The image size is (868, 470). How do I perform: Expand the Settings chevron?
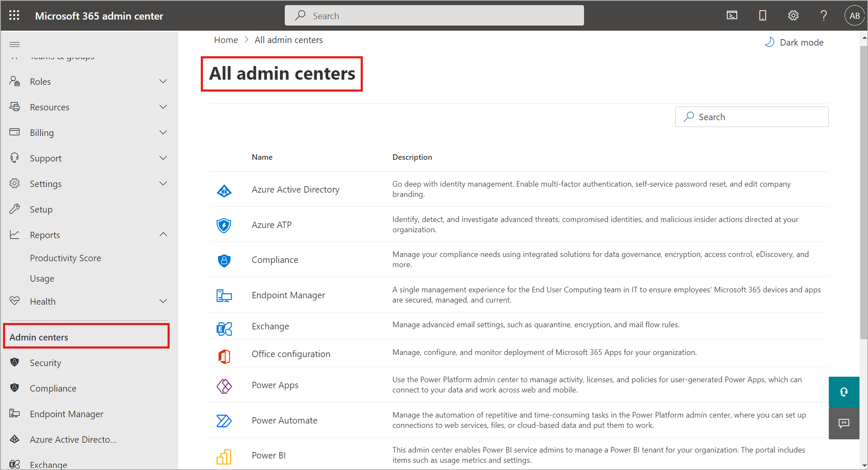click(163, 183)
